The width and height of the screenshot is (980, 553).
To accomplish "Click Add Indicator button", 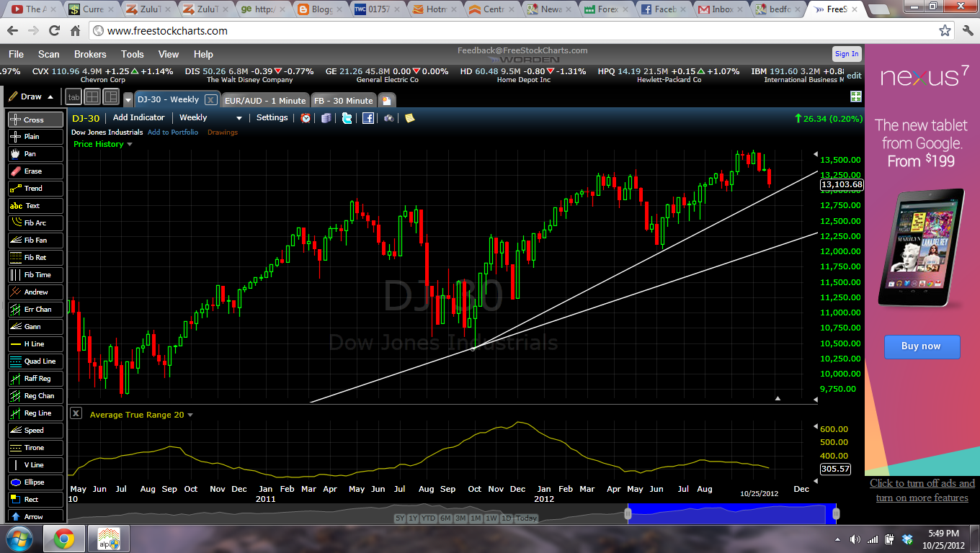I will point(139,117).
